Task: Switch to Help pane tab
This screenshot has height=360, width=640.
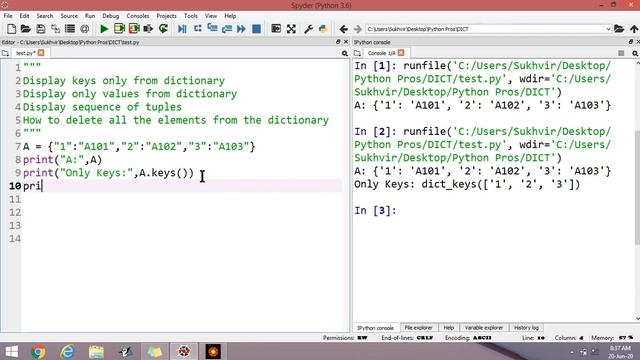Action: click(449, 328)
